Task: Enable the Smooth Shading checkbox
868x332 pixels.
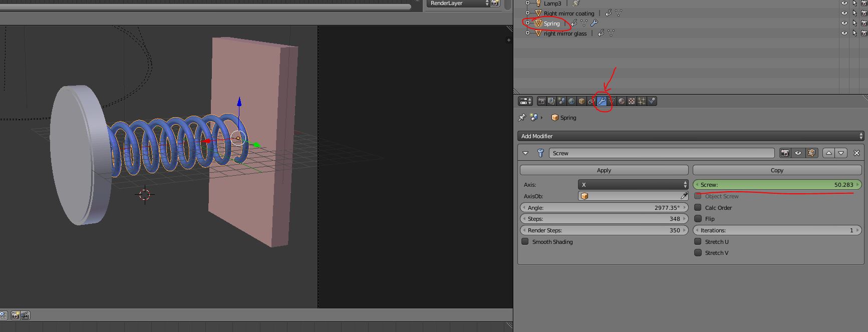Action: pyautogui.click(x=525, y=241)
